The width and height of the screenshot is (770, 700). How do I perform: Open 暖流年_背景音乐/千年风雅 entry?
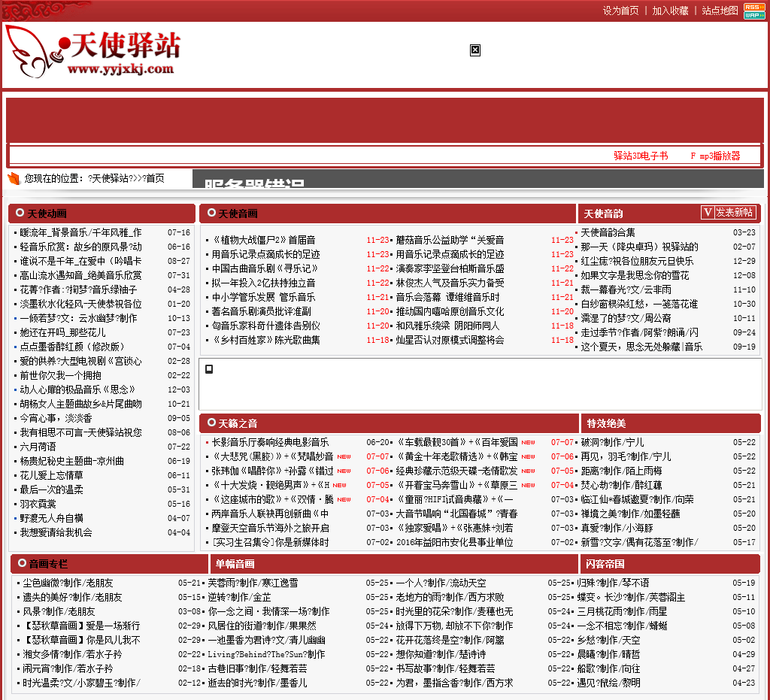(81, 232)
